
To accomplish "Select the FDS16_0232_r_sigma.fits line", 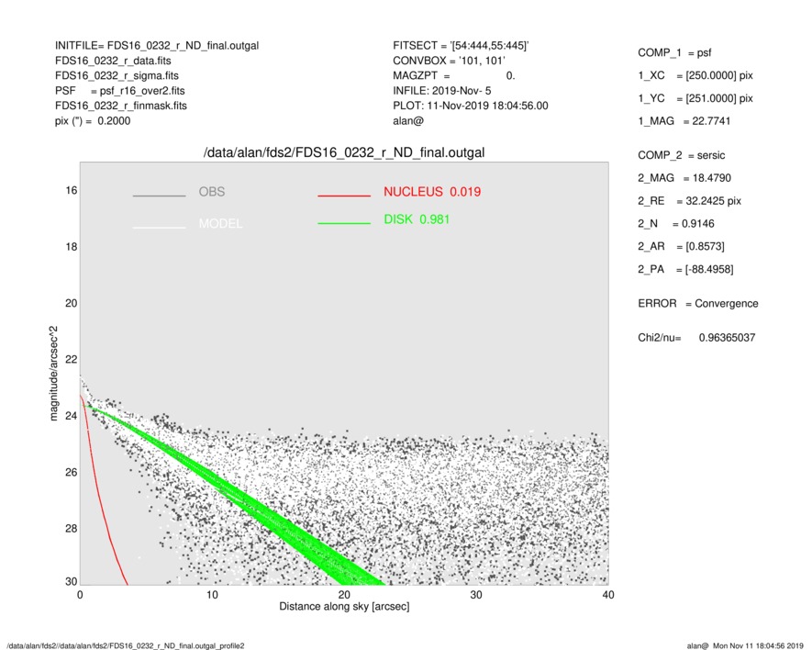I will 117,75.
